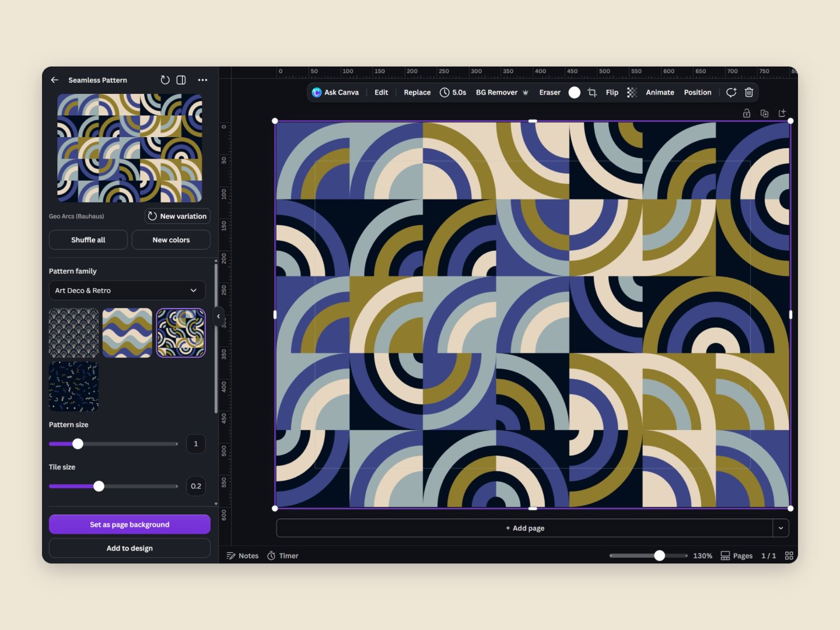Click the 1 / 1 page indicator
840x630 pixels.
click(768, 556)
